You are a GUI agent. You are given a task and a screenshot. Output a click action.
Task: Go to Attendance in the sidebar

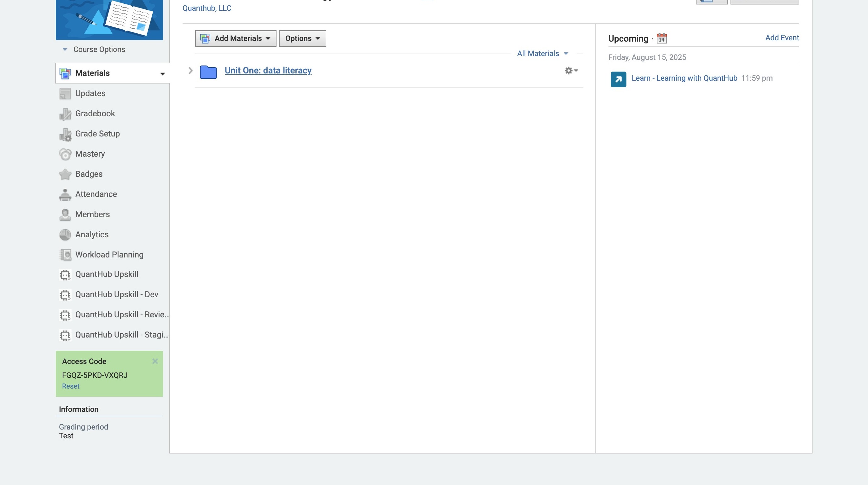tap(96, 194)
